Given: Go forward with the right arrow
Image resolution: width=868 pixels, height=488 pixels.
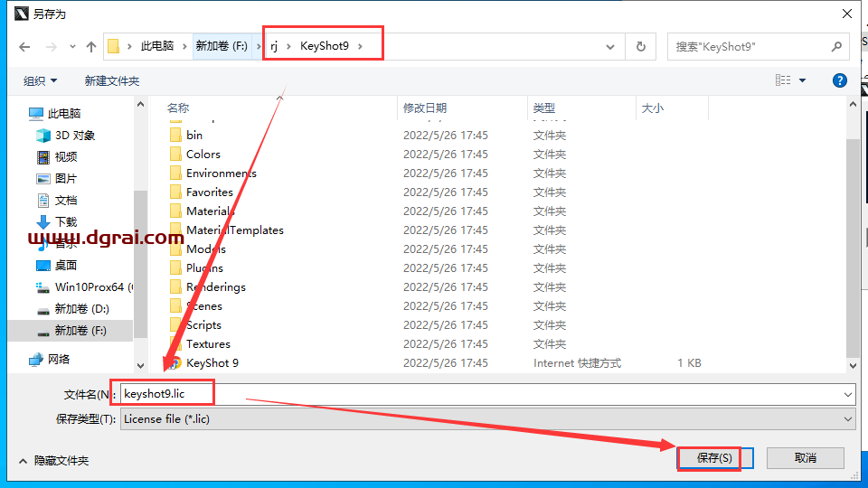Looking at the screenshot, I should click(x=52, y=47).
